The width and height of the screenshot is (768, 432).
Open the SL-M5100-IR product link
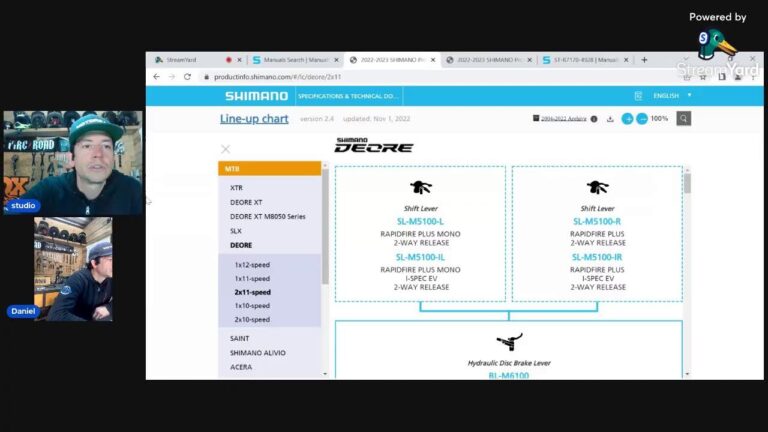tap(597, 257)
